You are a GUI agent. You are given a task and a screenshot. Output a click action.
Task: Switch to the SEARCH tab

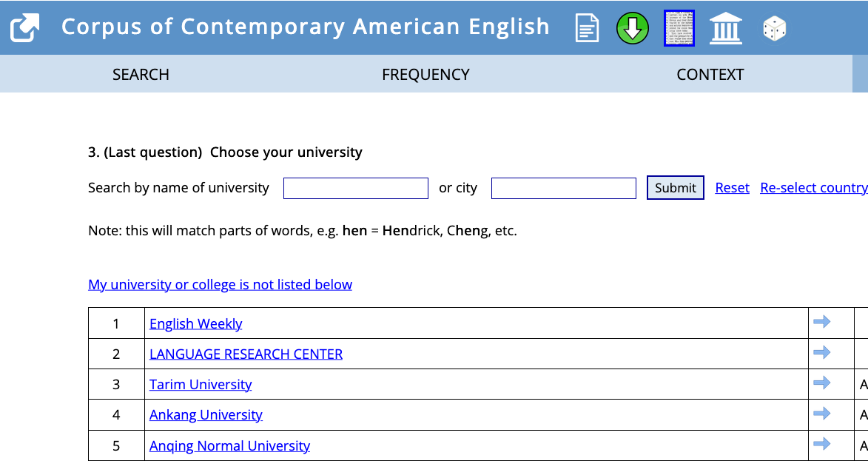pos(141,74)
